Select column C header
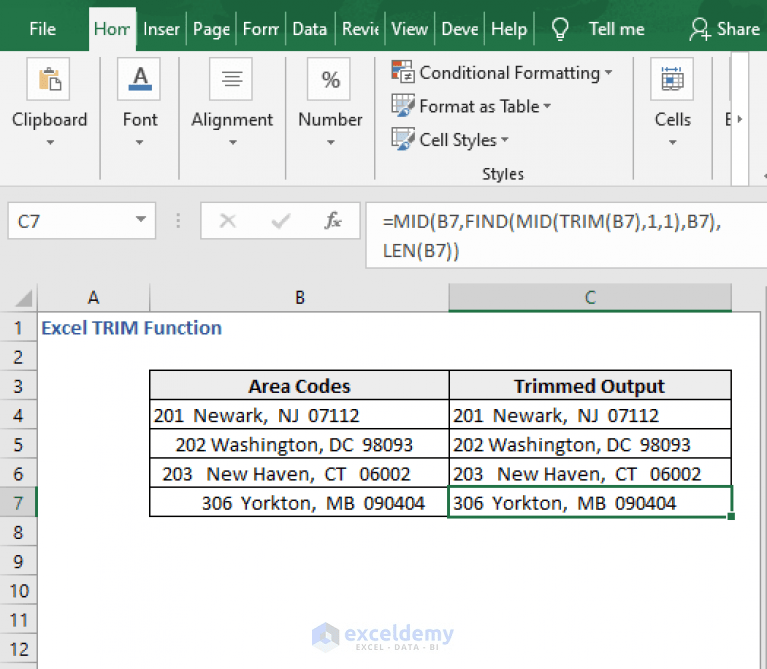767x669 pixels. pos(590,297)
